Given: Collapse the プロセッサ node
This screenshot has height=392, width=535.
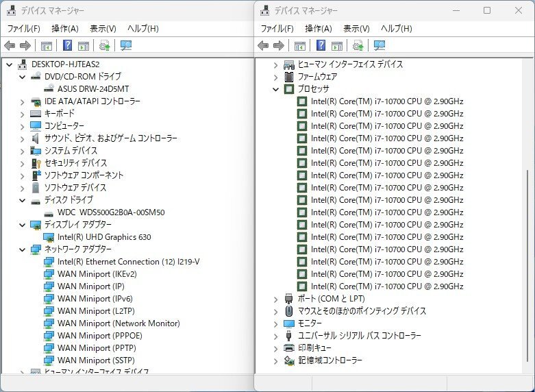Looking at the screenshot, I should pyautogui.click(x=275, y=89).
